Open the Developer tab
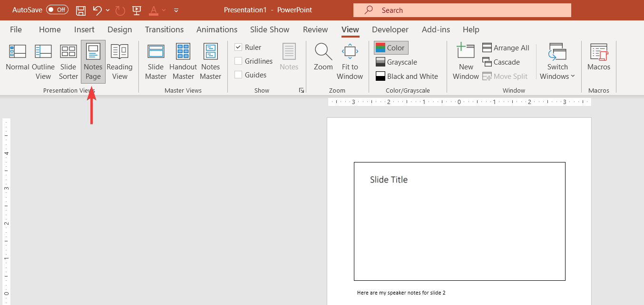644x305 pixels. [390, 29]
